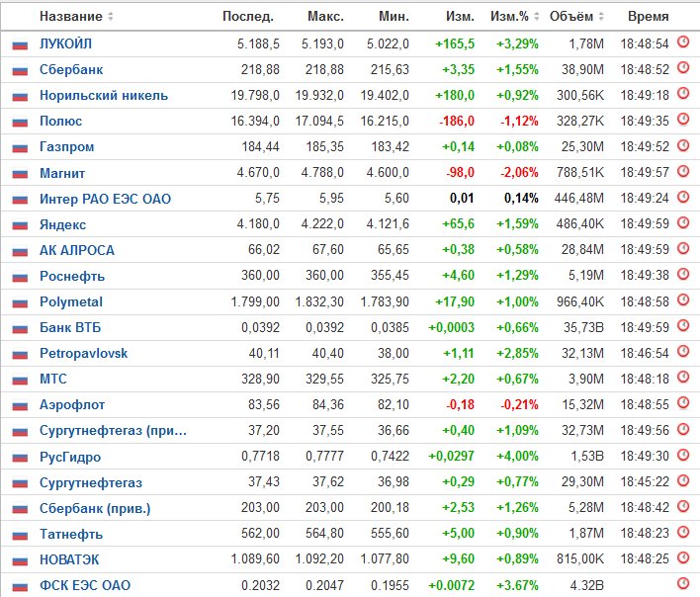
Task: Click the clock icon in Аэрофлот row
Action: pos(683,402)
